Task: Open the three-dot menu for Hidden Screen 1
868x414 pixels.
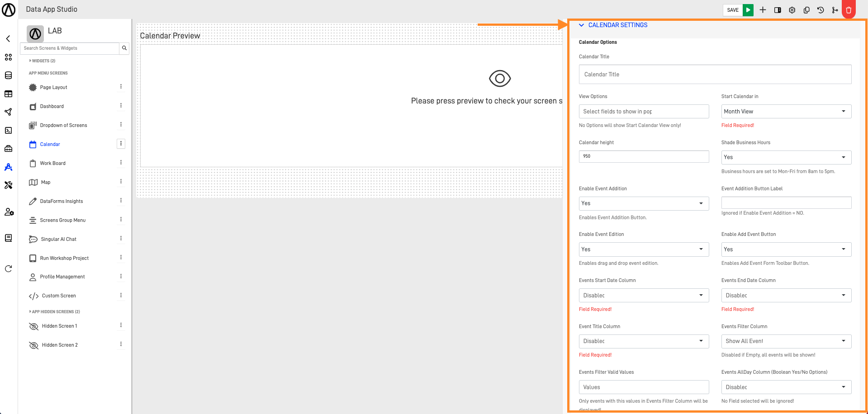Action: (121, 325)
